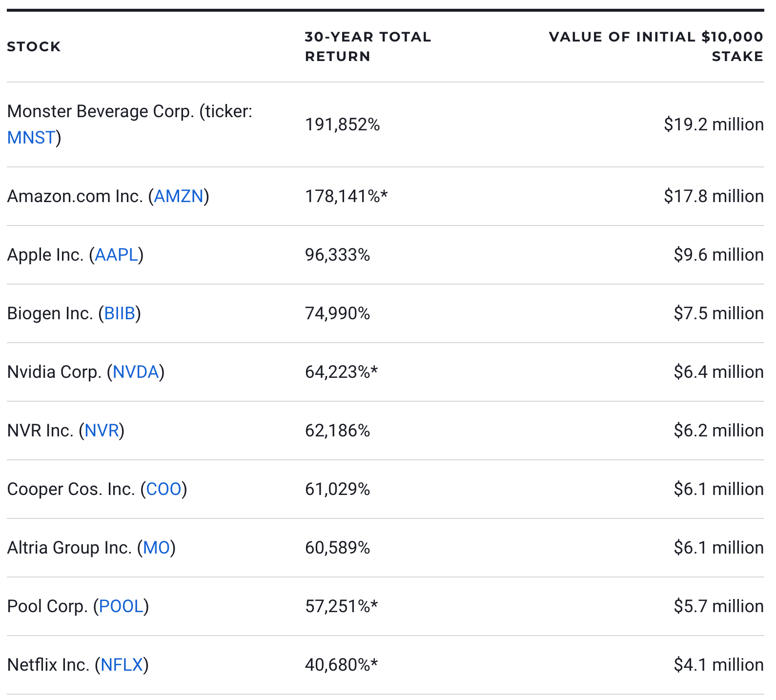This screenshot has width=776, height=700.
Task: Select the 62,186% return value
Action: tap(338, 431)
